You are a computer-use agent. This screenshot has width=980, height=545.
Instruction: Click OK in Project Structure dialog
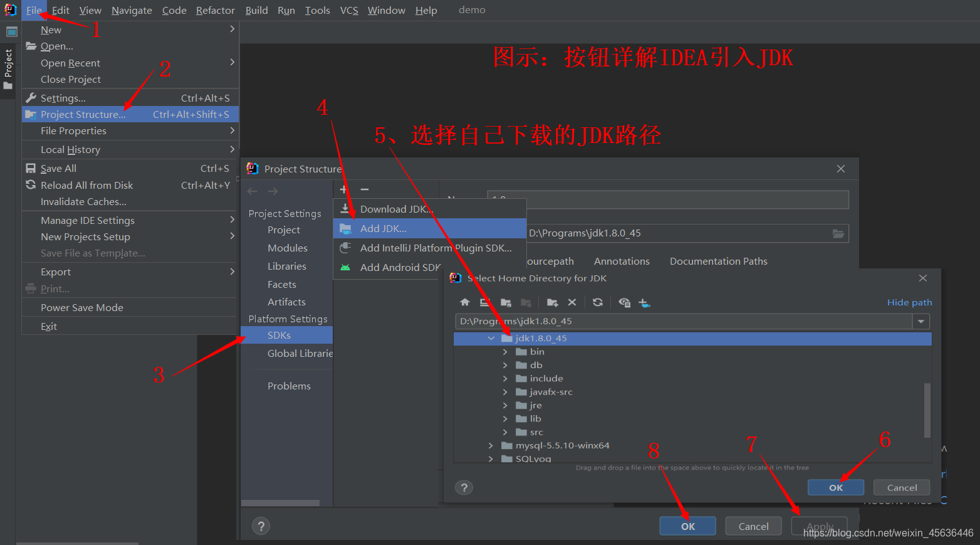tap(687, 526)
